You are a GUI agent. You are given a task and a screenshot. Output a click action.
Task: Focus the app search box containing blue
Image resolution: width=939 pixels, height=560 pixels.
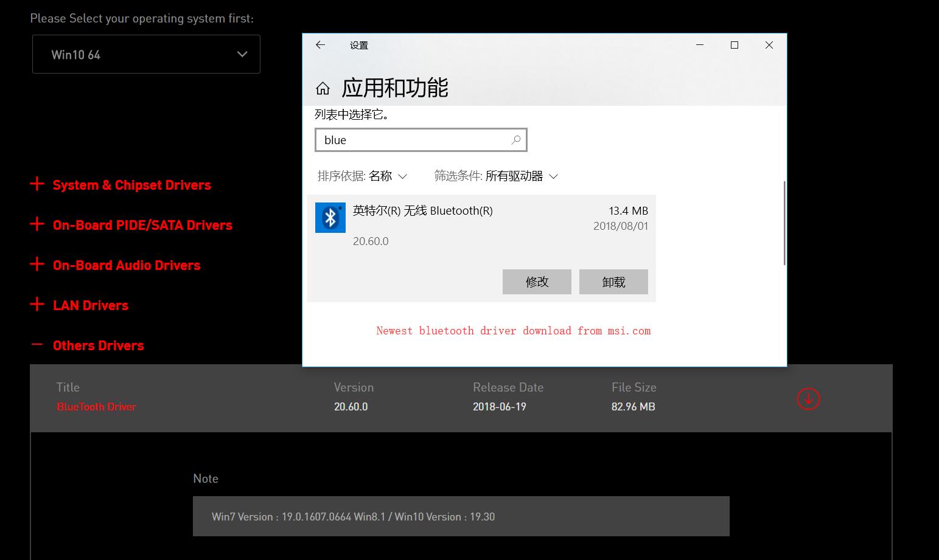[421, 140]
